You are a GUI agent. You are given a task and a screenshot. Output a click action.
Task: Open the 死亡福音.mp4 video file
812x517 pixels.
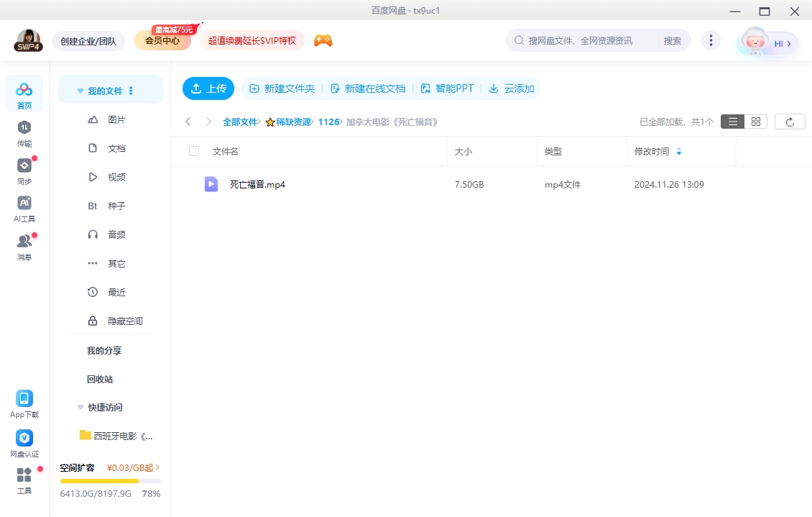(x=258, y=184)
